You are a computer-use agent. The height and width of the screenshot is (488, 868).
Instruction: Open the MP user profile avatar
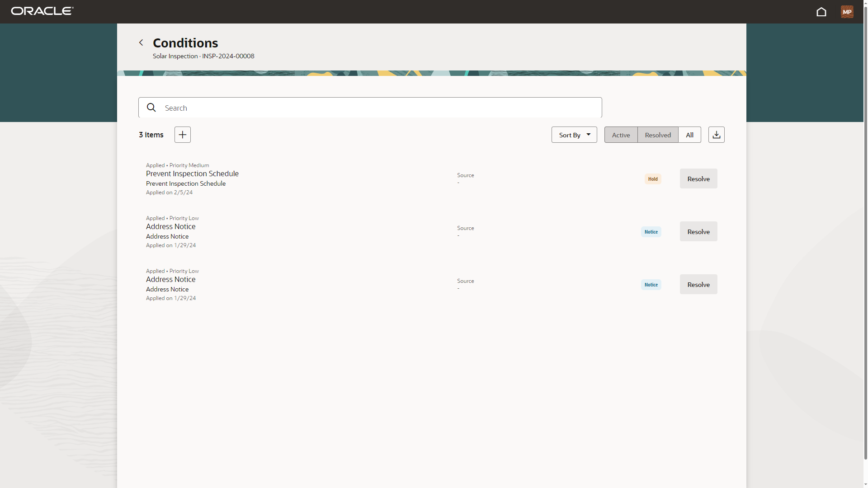click(847, 12)
